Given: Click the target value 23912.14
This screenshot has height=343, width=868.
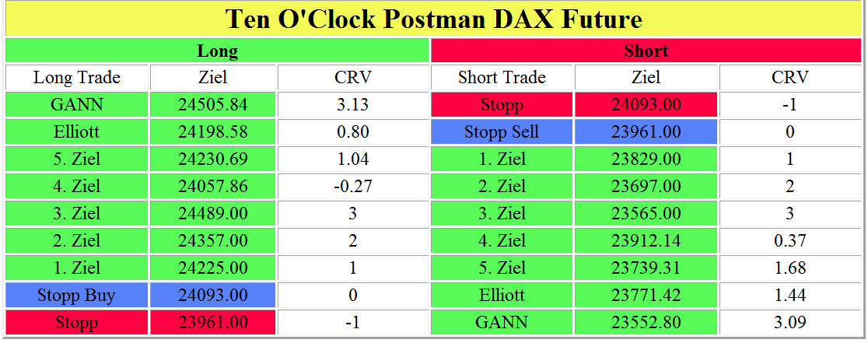Looking at the screenshot, I should 646,241.
